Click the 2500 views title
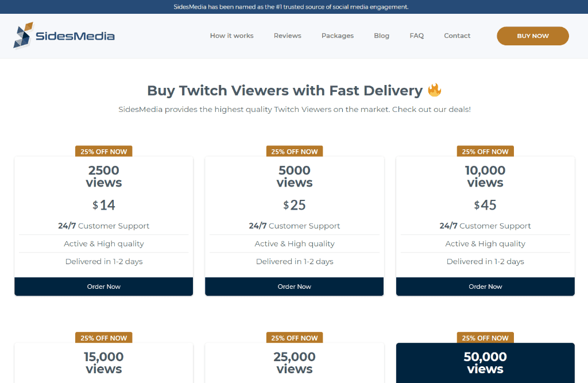588x383 pixels. (104, 176)
